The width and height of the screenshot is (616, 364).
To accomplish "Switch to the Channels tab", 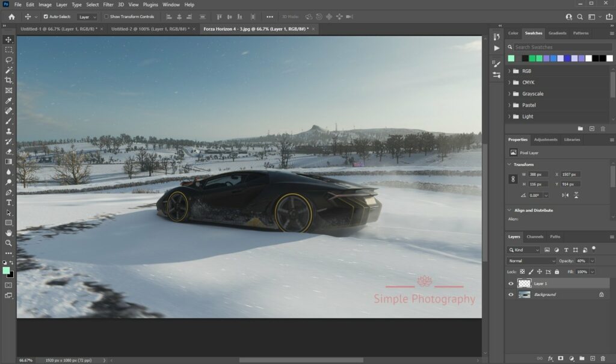I will [x=535, y=236].
